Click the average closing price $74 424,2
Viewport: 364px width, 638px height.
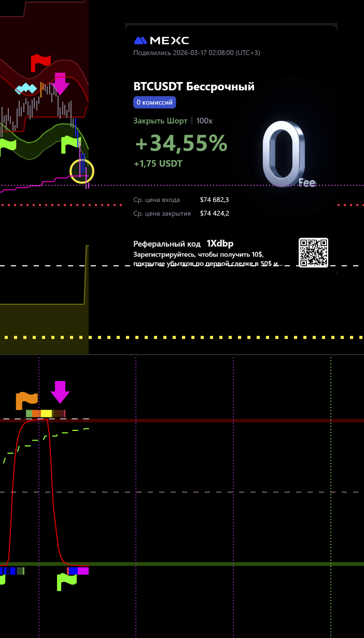point(214,213)
